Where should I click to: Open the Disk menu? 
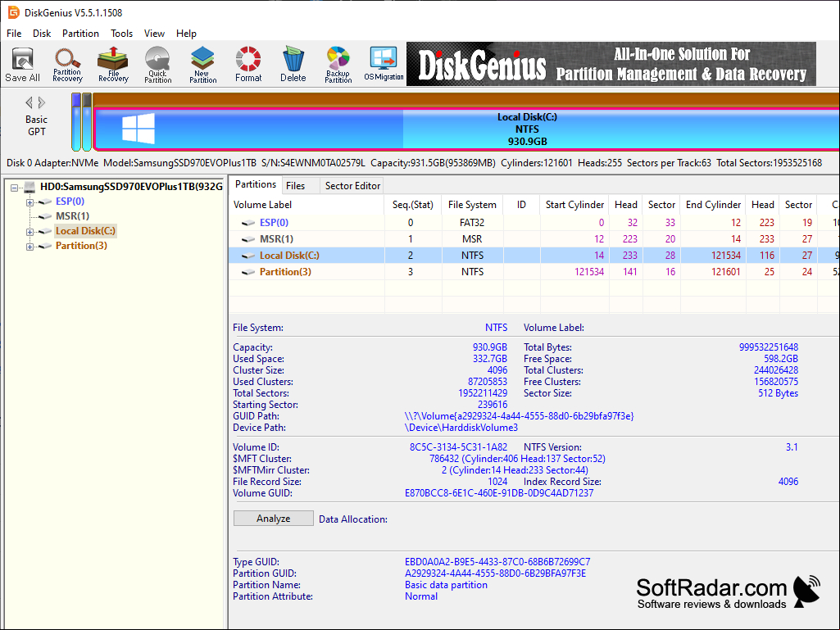pyautogui.click(x=42, y=34)
